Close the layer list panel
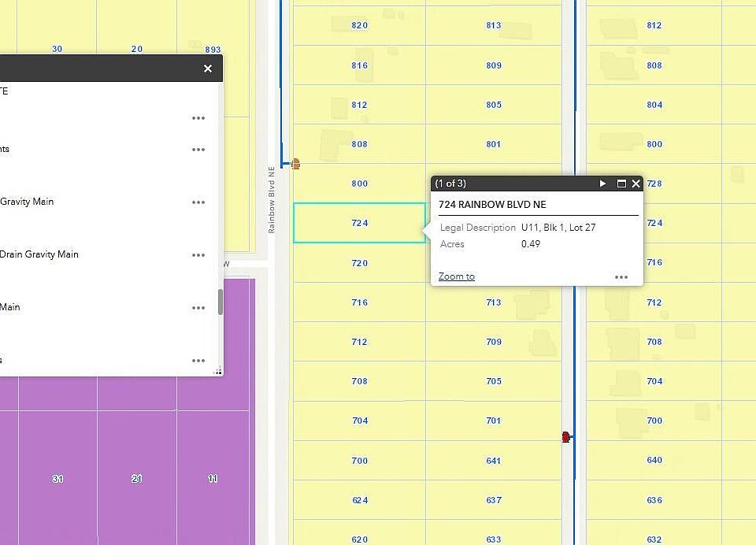756x545 pixels. pyautogui.click(x=208, y=69)
